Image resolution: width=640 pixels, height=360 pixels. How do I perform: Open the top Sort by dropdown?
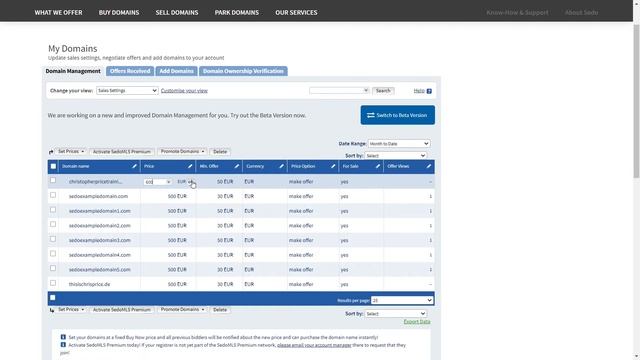(x=396, y=156)
